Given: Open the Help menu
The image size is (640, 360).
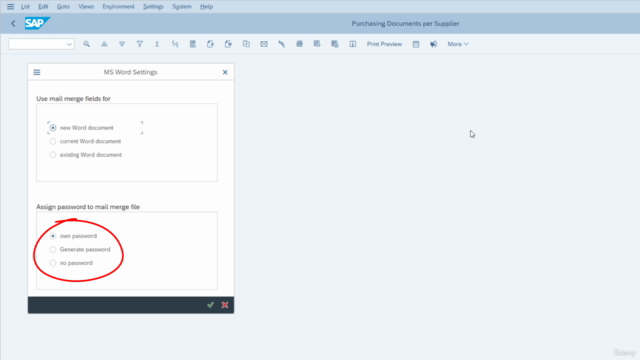Looking at the screenshot, I should point(207,7).
